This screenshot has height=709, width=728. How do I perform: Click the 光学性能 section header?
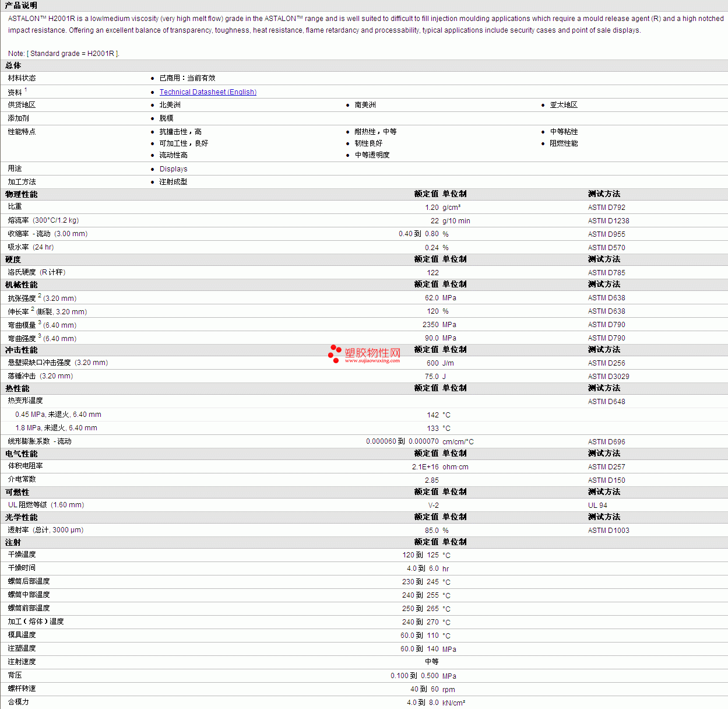click(x=21, y=517)
